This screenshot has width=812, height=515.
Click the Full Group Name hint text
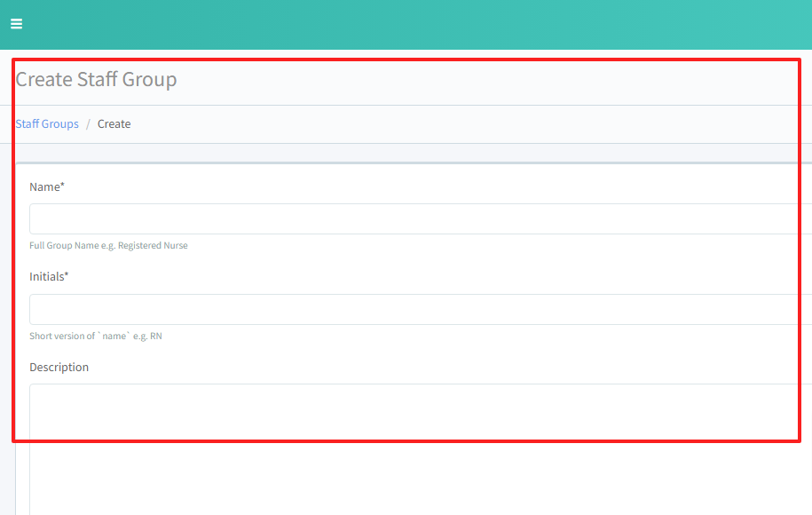coord(71,246)
